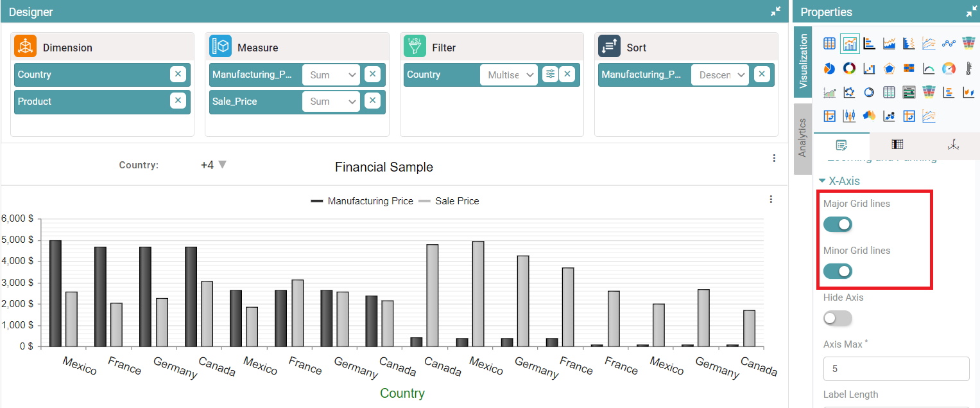Disable Minor Grid lines switch

tap(838, 271)
